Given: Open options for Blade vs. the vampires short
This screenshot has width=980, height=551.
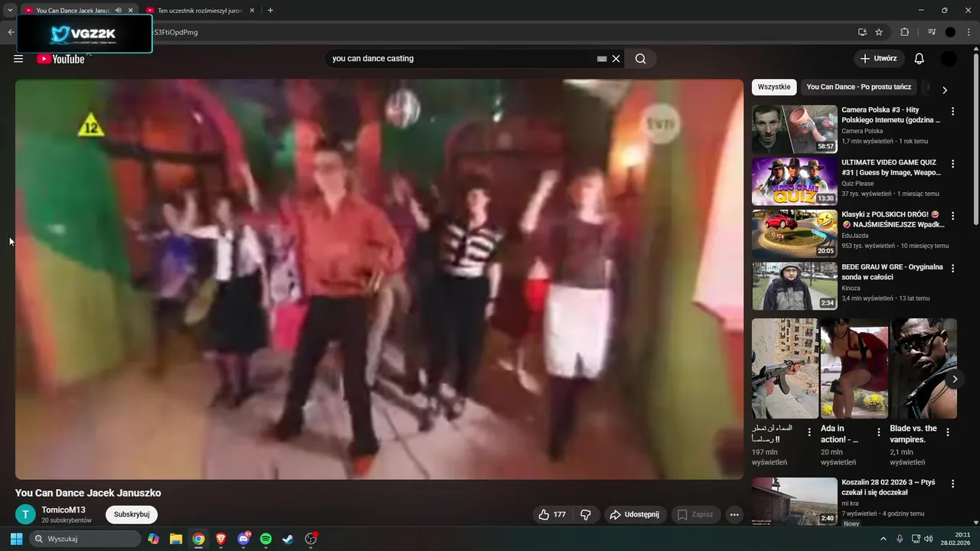Looking at the screenshot, I should pyautogui.click(x=948, y=432).
